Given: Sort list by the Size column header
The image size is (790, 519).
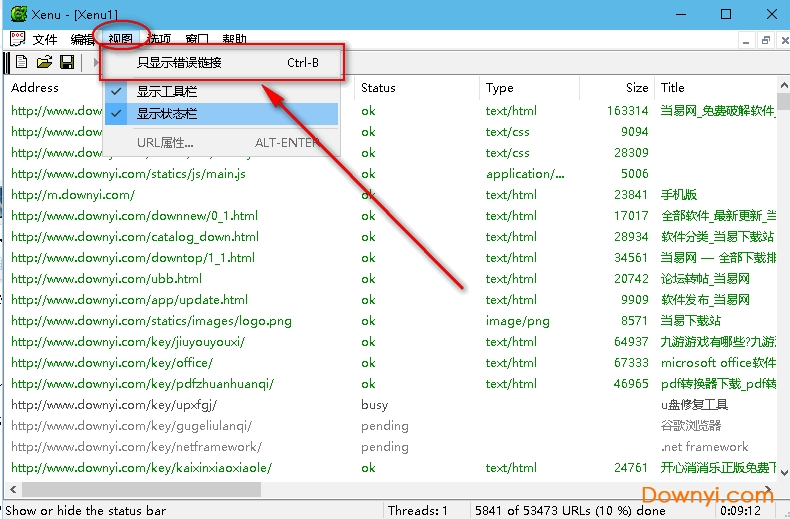Looking at the screenshot, I should [x=636, y=88].
